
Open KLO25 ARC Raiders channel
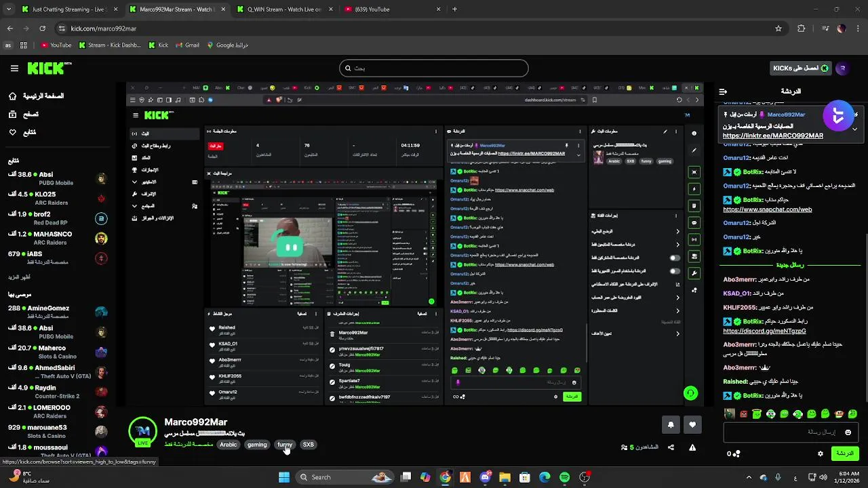point(58,199)
